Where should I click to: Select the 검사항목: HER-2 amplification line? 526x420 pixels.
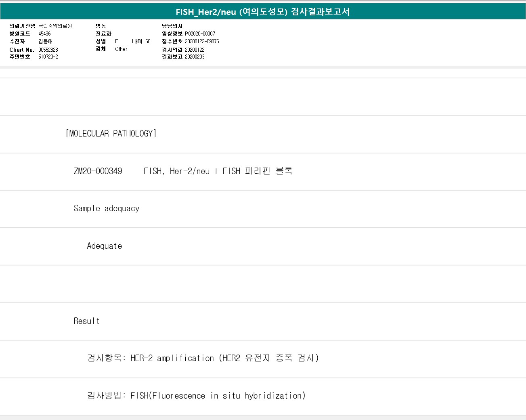point(263,359)
